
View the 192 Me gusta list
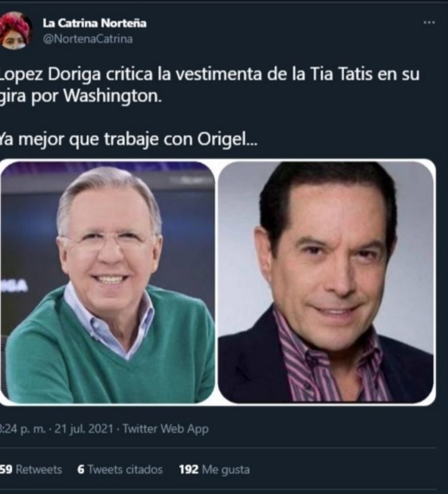click(215, 469)
